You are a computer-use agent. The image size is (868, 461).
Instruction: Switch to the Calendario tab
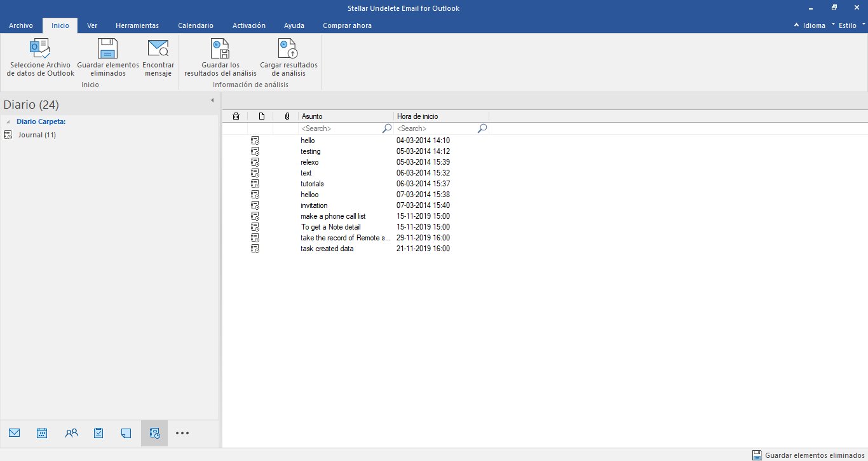click(196, 25)
